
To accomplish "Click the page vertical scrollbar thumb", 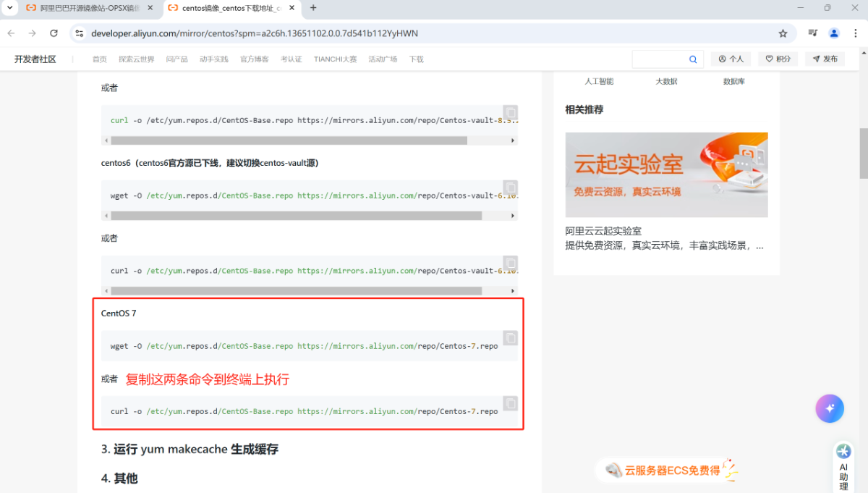I will [864, 153].
